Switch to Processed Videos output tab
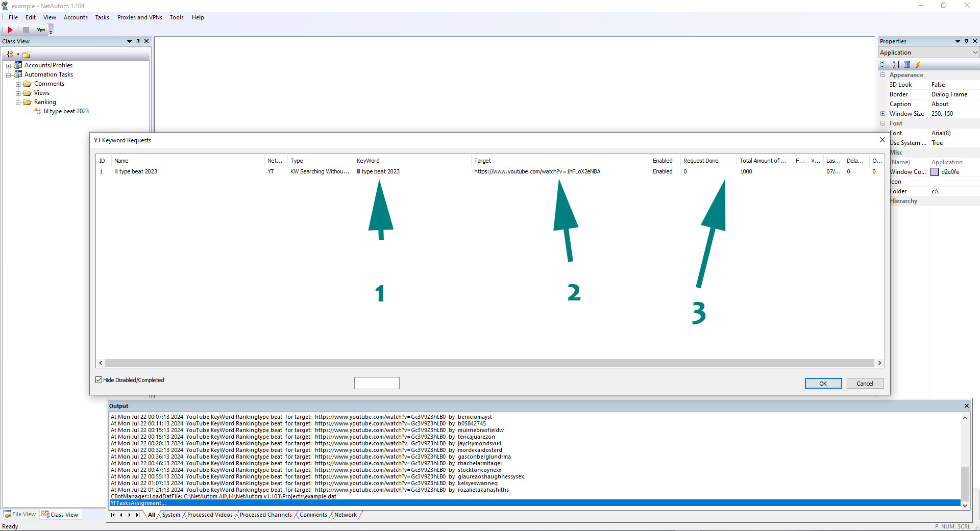The image size is (980, 531). point(210,515)
